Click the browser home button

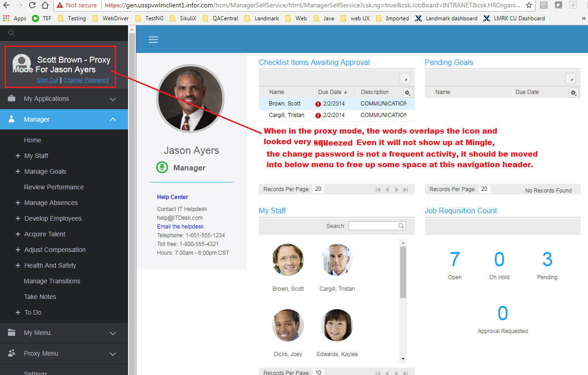click(x=45, y=6)
